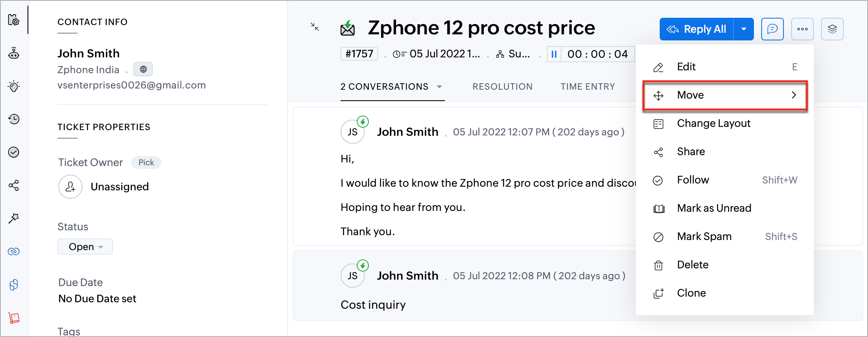The image size is (868, 337).
Task: Expand the Reply All dropdown arrow
Action: coord(743,29)
